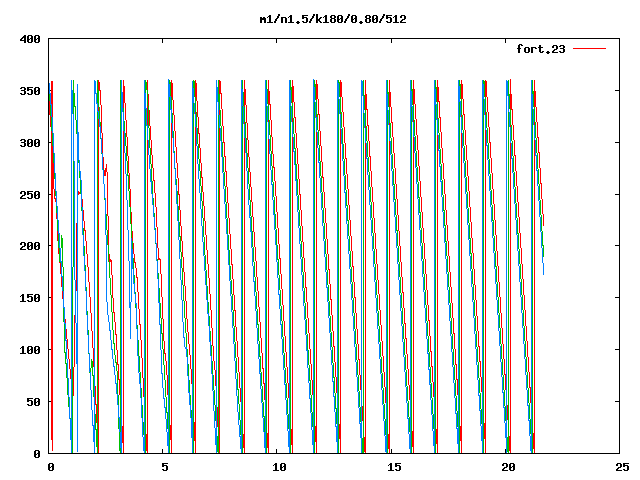Click the y-axis label 150
This screenshot has height=480, width=640.
tap(30, 298)
